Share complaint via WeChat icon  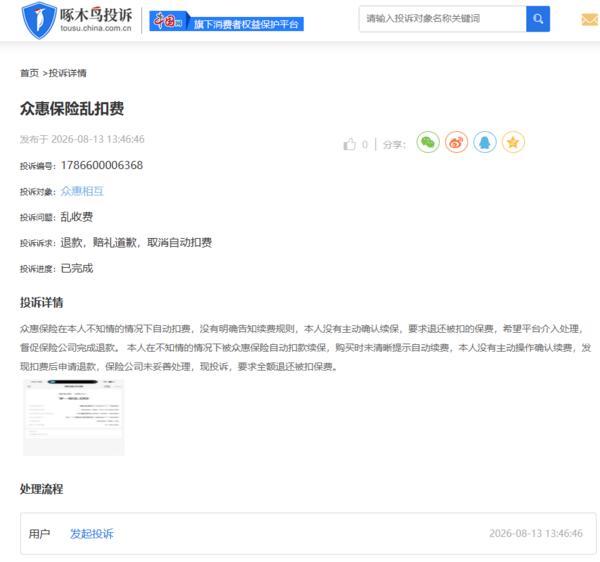428,142
